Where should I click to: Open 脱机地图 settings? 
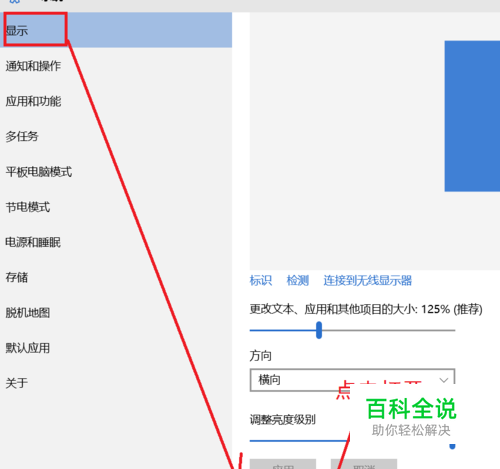116,313
